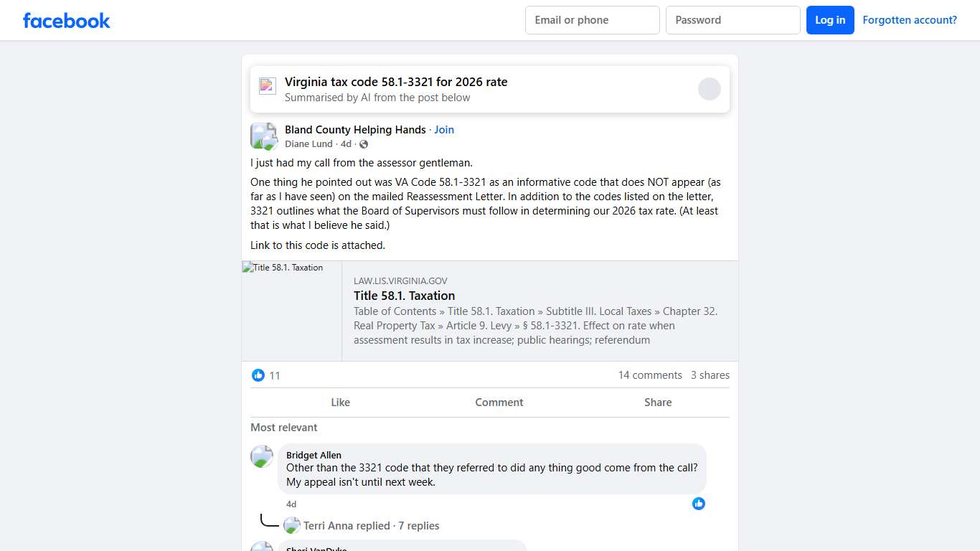Image resolution: width=980 pixels, height=551 pixels.
Task: Select the Comment action
Action: tap(499, 402)
